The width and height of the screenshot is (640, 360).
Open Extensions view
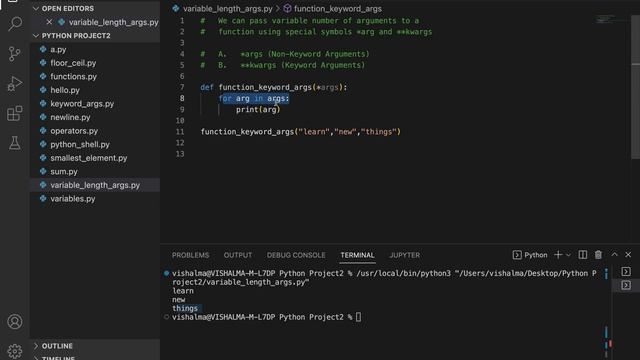[x=15, y=113]
